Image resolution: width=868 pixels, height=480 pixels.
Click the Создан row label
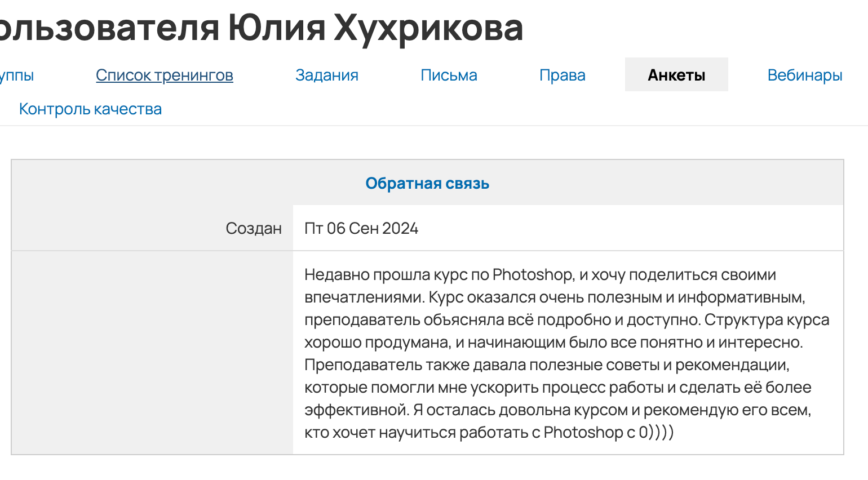pos(254,228)
